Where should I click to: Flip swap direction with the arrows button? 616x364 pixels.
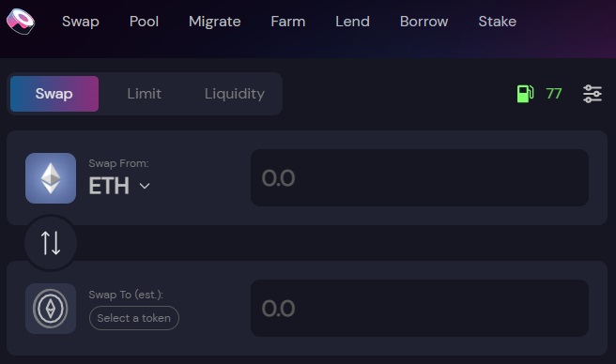point(51,243)
